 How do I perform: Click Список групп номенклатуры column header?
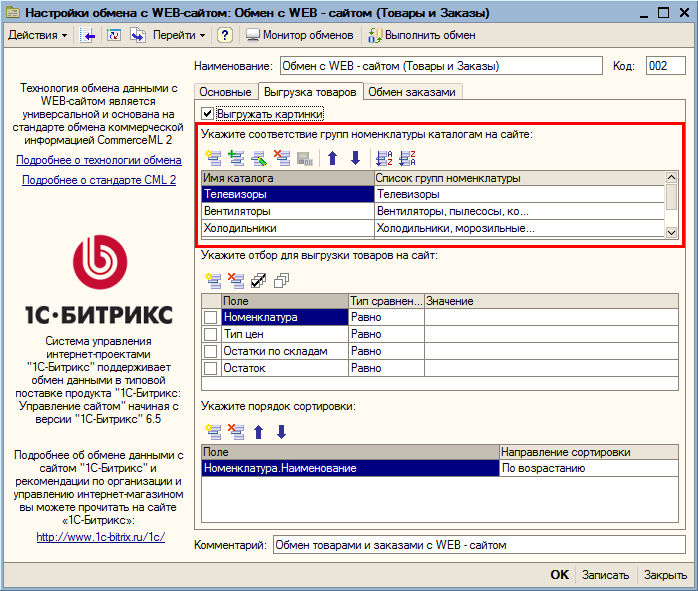click(x=519, y=178)
